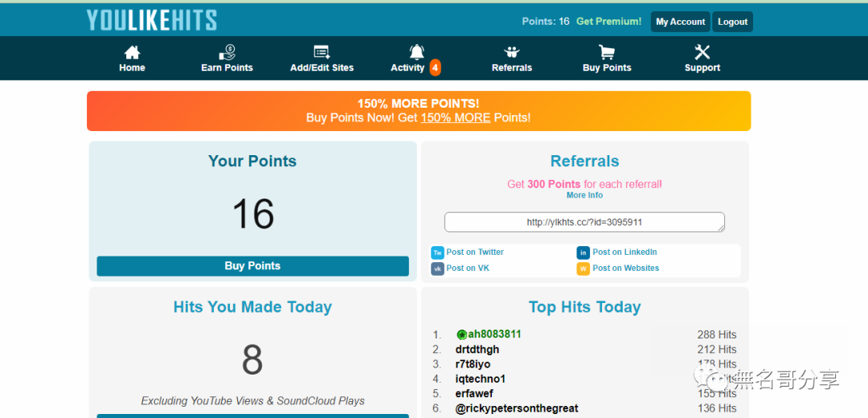Click the Referrals people icon
Image resolution: width=868 pixels, height=418 pixels.
click(x=512, y=52)
